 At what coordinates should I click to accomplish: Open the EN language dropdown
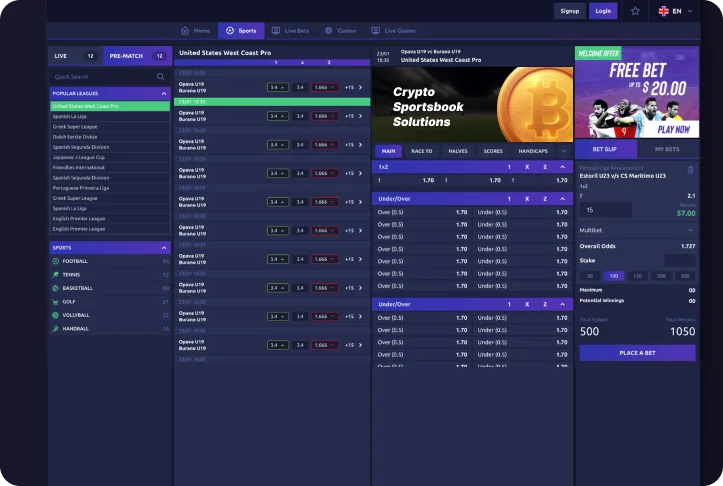[676, 11]
